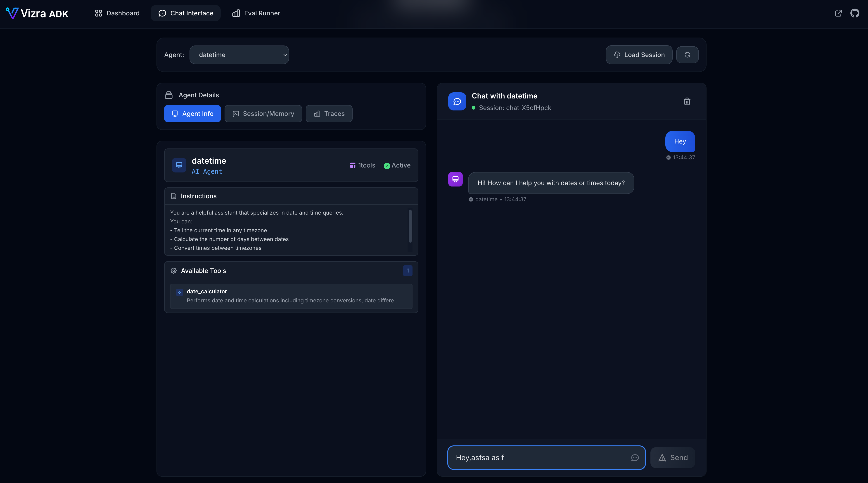Click the Vizra ADK logo
The height and width of the screenshot is (483, 868).
[x=37, y=13]
